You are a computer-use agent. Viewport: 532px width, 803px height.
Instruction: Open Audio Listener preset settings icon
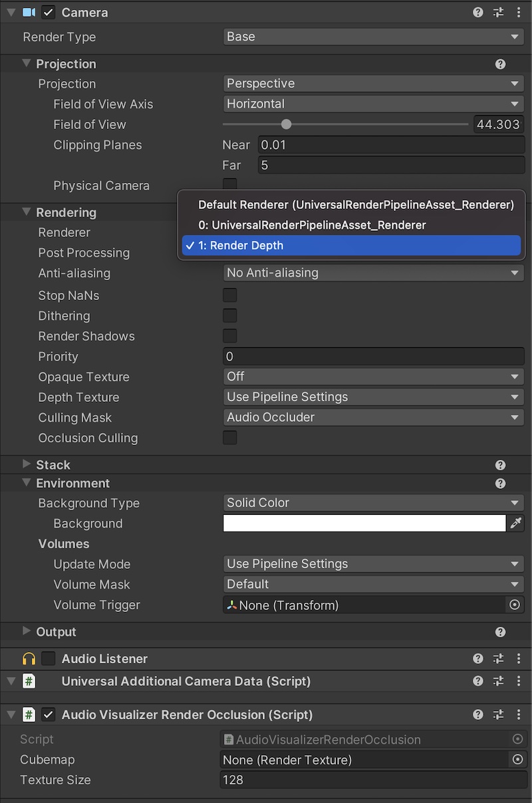click(x=498, y=659)
